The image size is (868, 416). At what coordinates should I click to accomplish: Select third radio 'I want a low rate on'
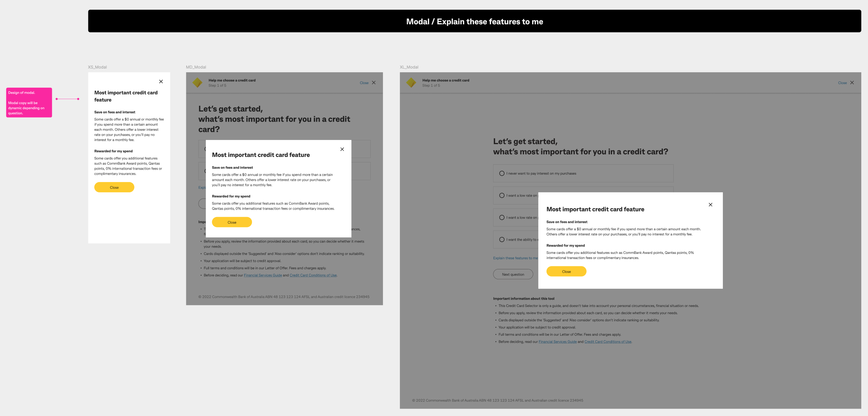coord(502,218)
